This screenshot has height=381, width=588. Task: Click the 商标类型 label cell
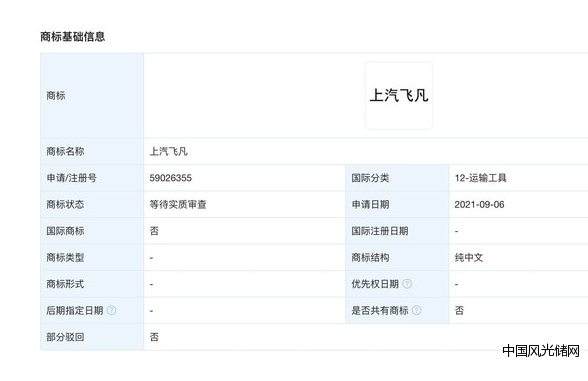point(92,257)
